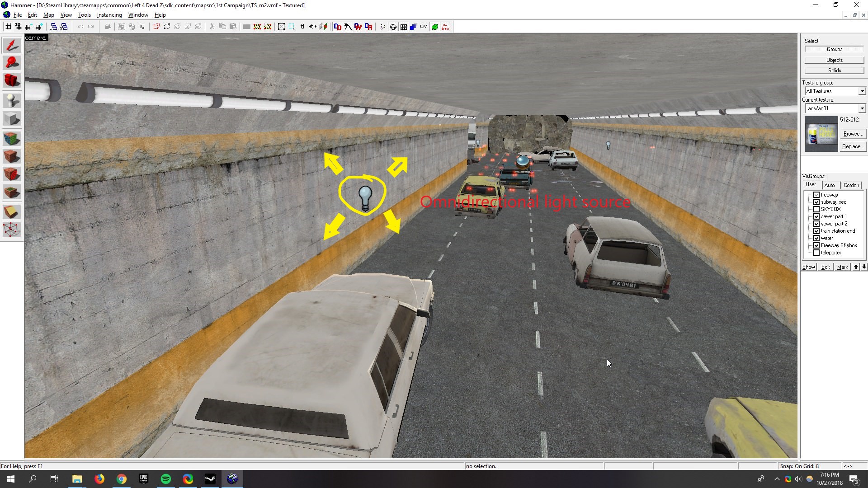Select the Vertex manipulation tool

pos(12,230)
